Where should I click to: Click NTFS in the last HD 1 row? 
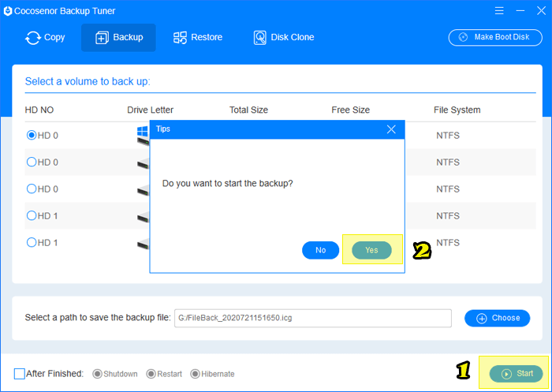click(448, 243)
